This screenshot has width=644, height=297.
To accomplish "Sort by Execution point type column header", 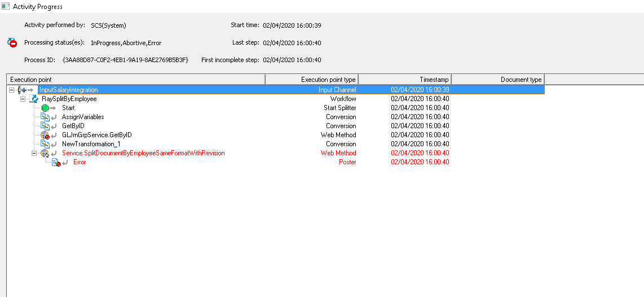I will 312,80.
